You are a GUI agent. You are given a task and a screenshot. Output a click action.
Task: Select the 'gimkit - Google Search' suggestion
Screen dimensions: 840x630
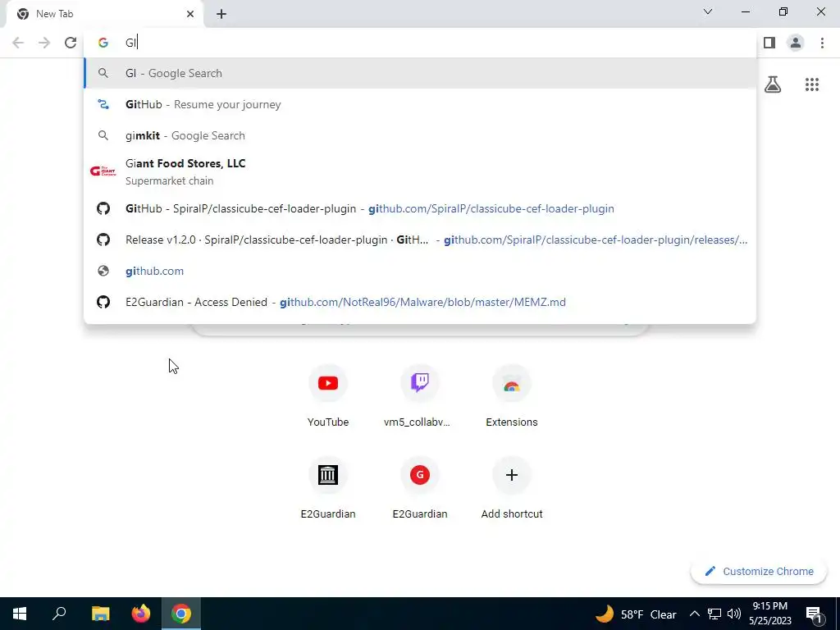point(420,135)
